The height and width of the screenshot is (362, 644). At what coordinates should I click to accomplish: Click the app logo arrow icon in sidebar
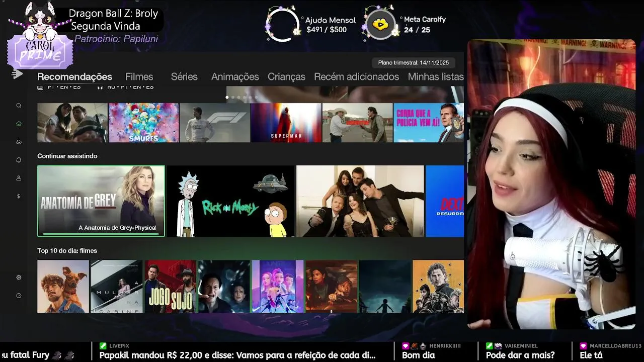pos(18,74)
